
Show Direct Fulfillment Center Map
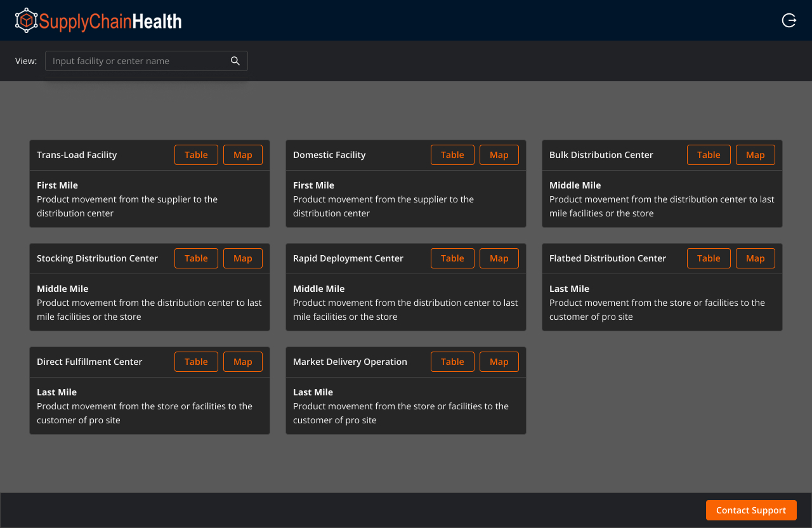coord(242,362)
